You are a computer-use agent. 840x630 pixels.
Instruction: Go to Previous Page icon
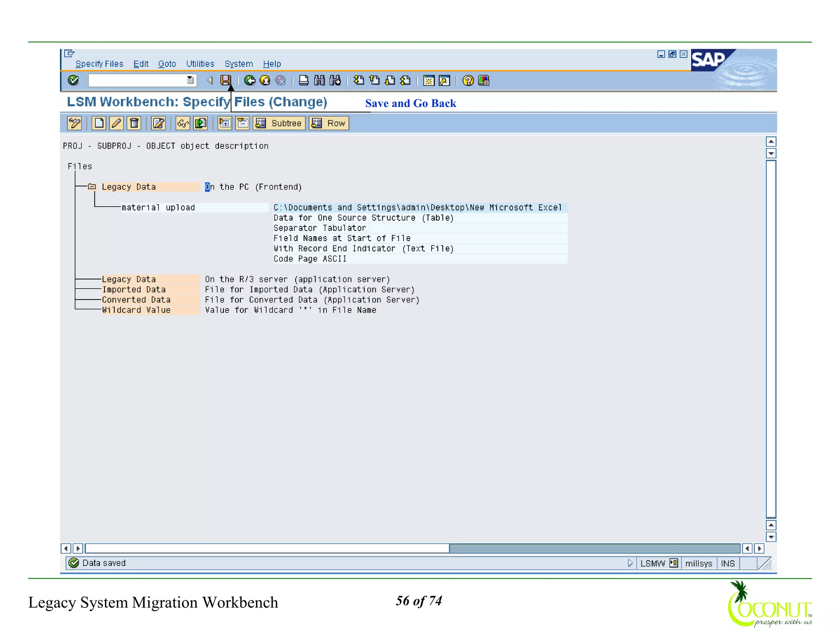374,80
